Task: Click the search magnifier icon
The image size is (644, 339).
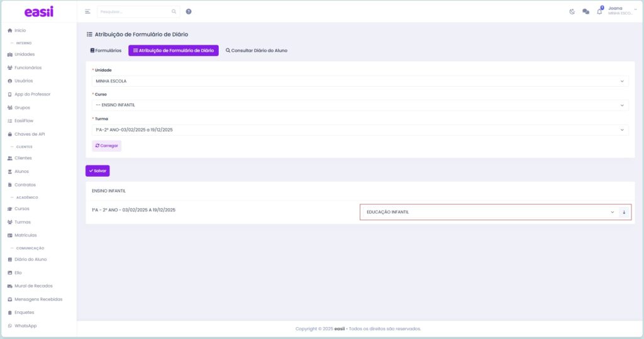Action: pos(174,11)
